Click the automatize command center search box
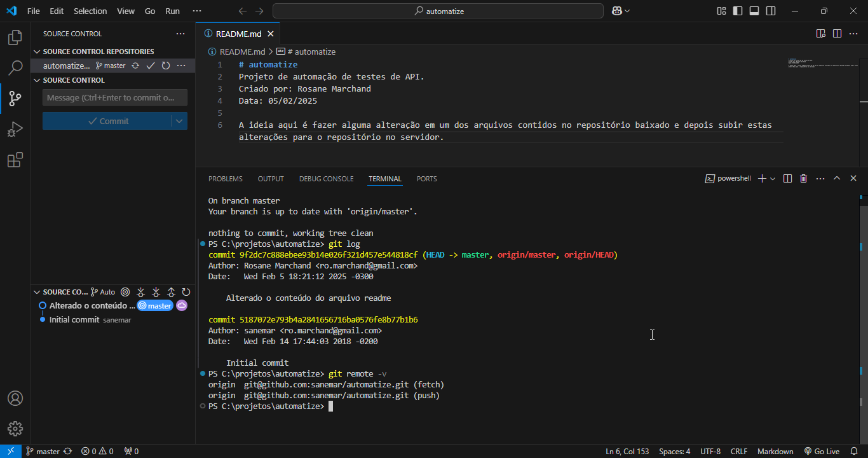Viewport: 868px width, 458px height. (x=438, y=11)
